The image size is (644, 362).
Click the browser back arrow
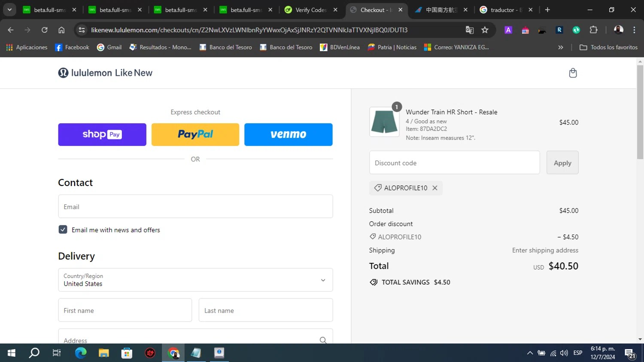[11, 30]
